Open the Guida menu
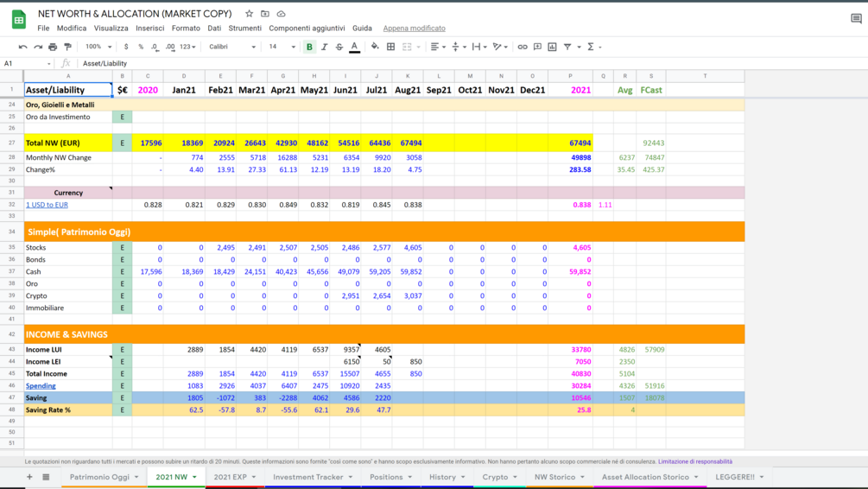This screenshot has height=489, width=868. pos(362,29)
